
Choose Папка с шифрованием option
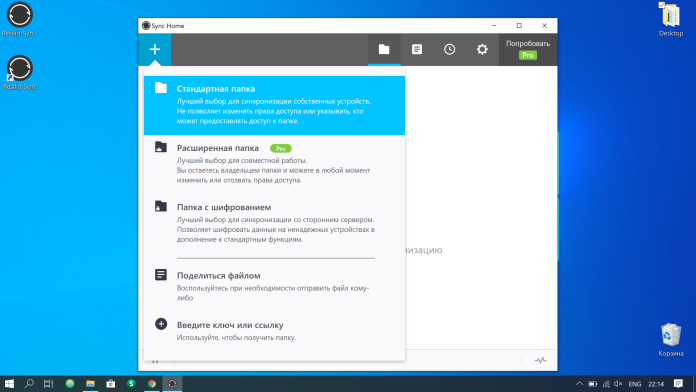pos(274,223)
